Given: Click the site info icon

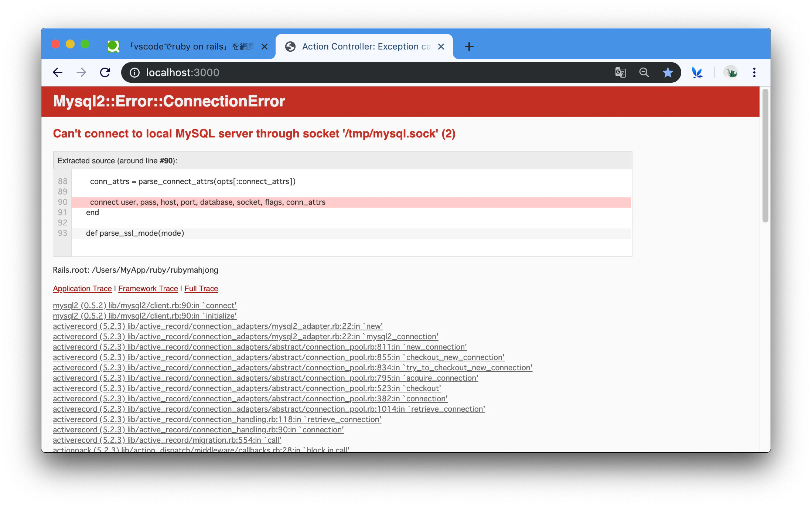Looking at the screenshot, I should click(135, 72).
